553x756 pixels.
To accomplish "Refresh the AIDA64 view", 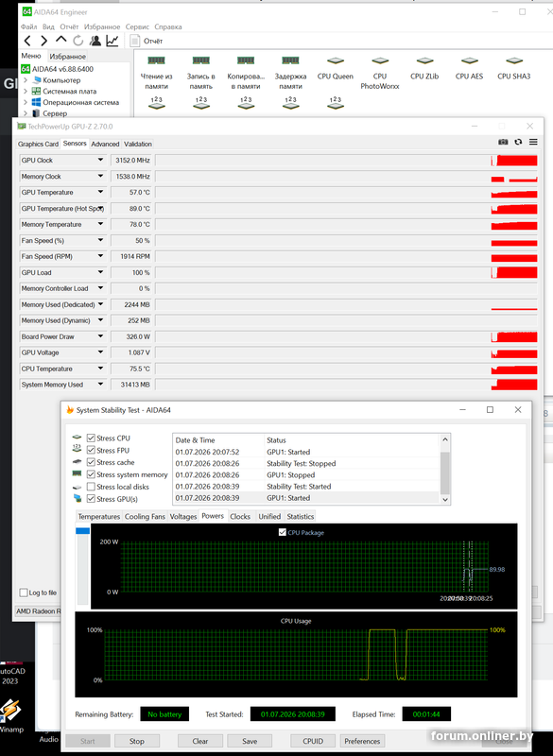I will pos(78,41).
